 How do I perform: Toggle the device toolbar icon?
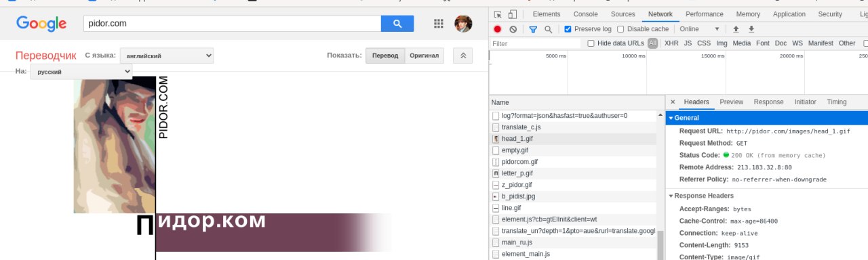click(x=513, y=14)
